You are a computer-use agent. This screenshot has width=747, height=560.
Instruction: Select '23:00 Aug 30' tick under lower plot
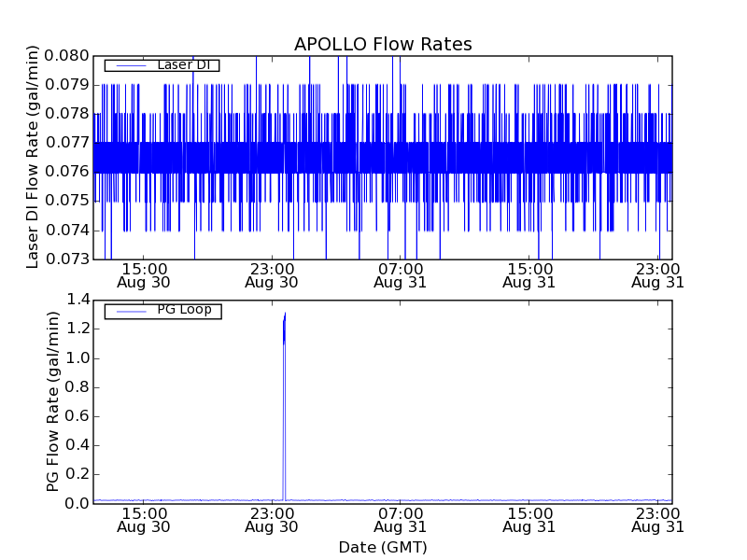[272, 519]
